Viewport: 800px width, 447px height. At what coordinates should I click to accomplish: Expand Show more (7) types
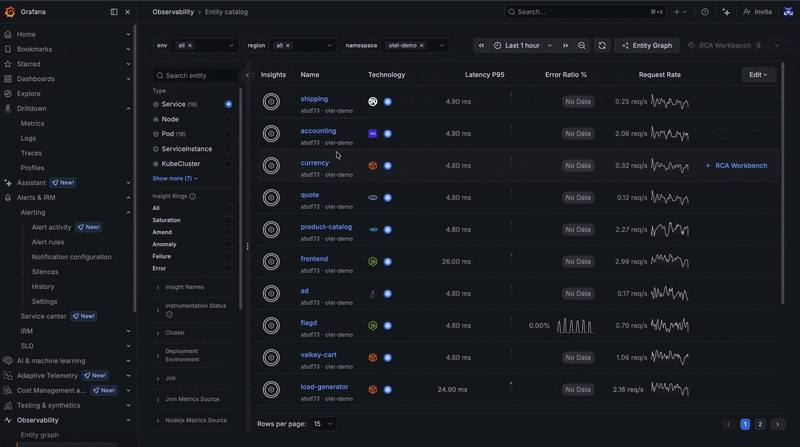tap(175, 179)
